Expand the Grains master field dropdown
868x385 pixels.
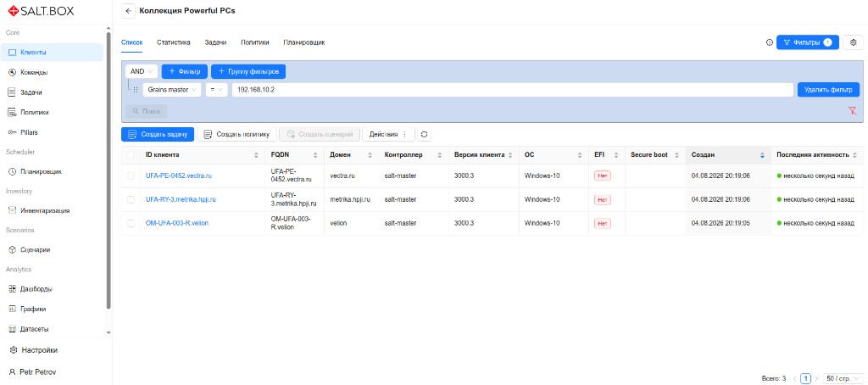coord(172,90)
